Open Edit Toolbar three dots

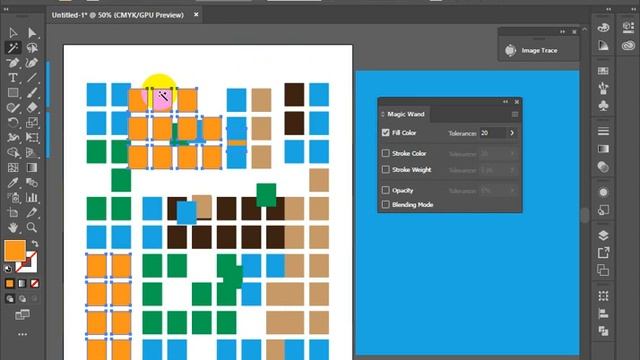(22, 334)
